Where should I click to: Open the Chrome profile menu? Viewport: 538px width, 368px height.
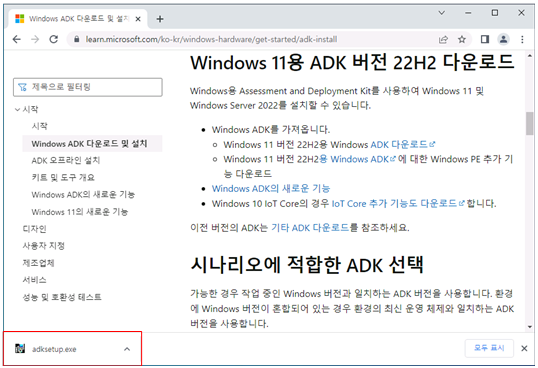pyautogui.click(x=503, y=39)
